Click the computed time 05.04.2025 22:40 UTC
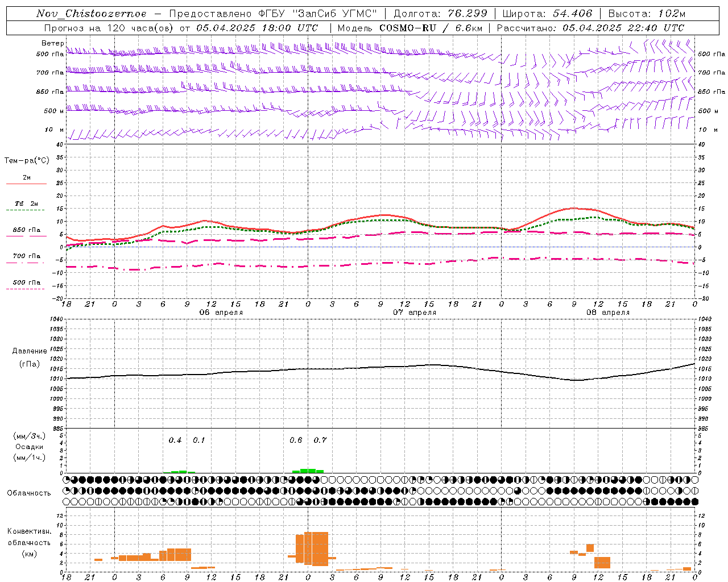The height and width of the screenshot is (582, 728). coord(623,28)
